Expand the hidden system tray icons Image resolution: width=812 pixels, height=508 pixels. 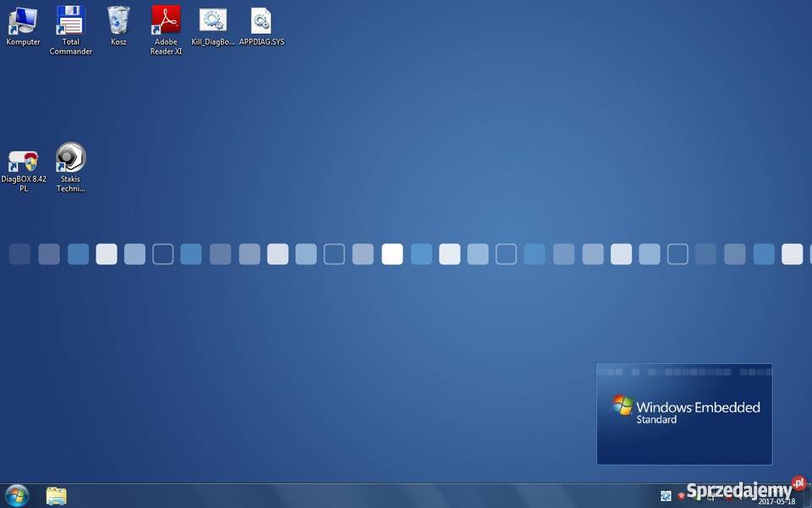point(656,496)
